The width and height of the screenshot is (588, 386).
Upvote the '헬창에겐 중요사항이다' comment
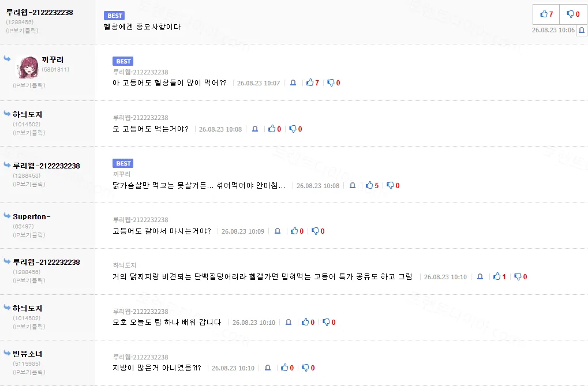(x=546, y=14)
